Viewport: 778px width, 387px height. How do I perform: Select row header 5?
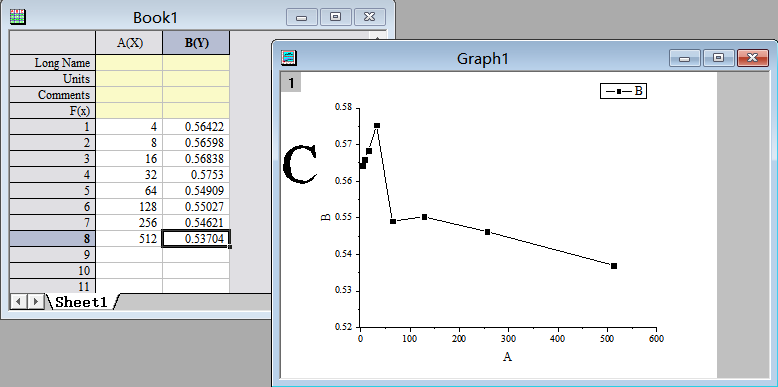(53, 191)
